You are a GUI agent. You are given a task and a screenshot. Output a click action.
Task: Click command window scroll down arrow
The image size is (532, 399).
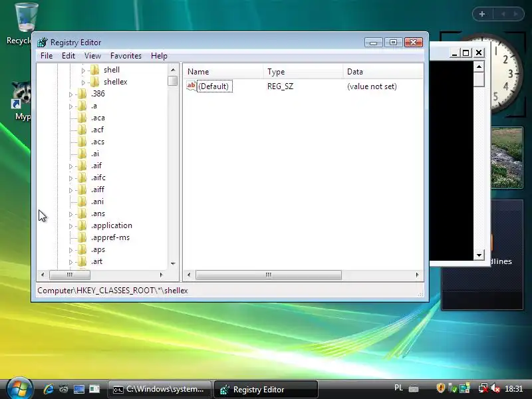point(479,255)
